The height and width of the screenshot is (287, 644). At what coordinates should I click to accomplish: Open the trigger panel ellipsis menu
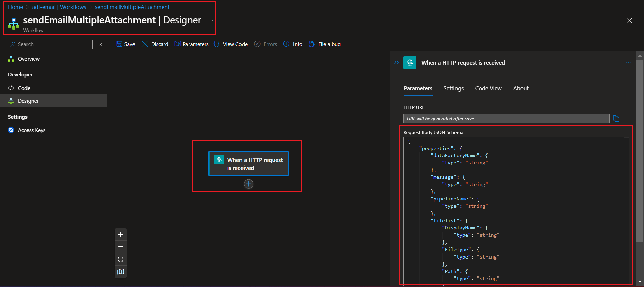[628, 62]
